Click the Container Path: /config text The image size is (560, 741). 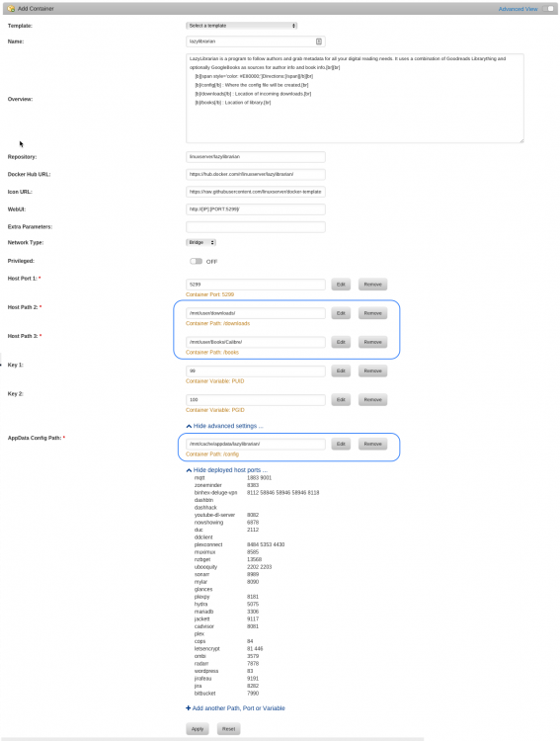(212, 454)
